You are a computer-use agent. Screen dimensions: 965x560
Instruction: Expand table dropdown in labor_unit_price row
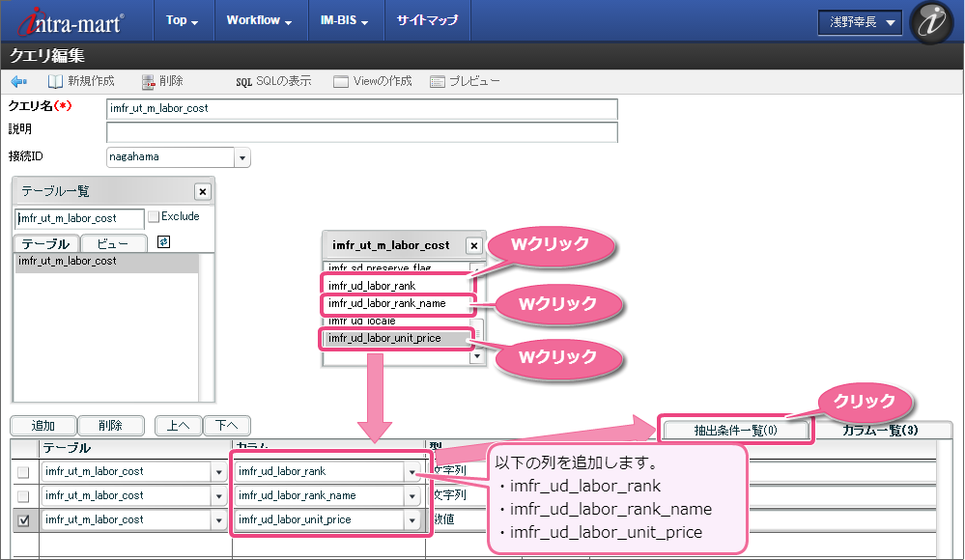tap(219, 520)
